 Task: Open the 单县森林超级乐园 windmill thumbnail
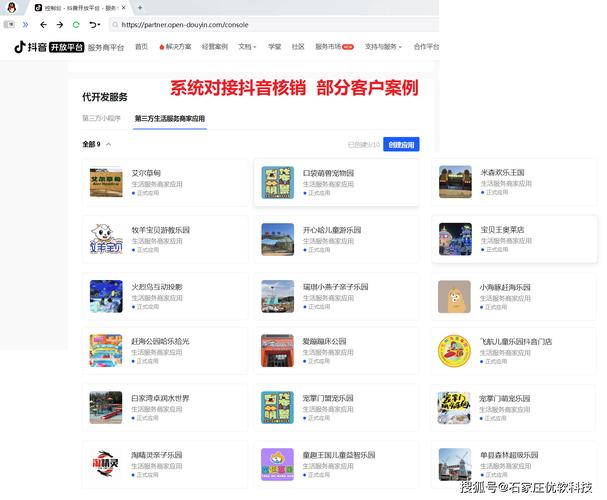click(x=455, y=464)
